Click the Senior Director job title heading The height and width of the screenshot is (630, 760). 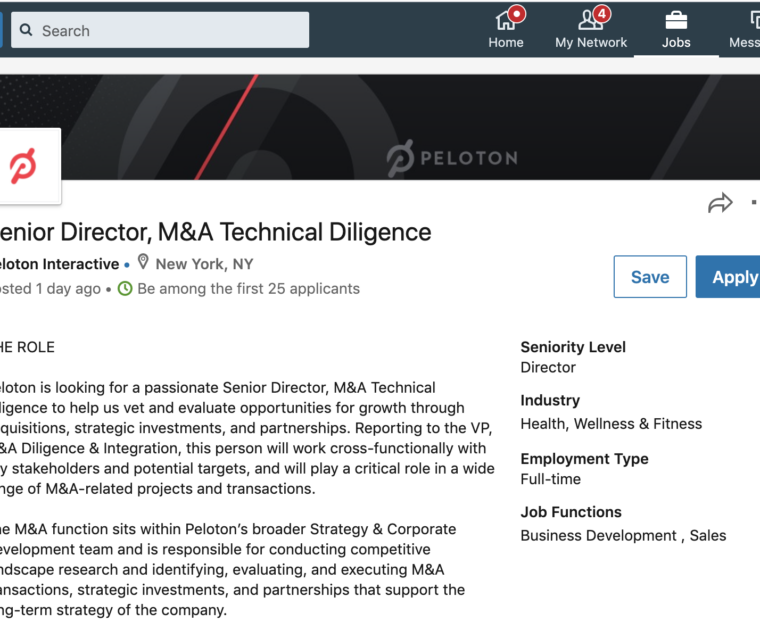215,233
